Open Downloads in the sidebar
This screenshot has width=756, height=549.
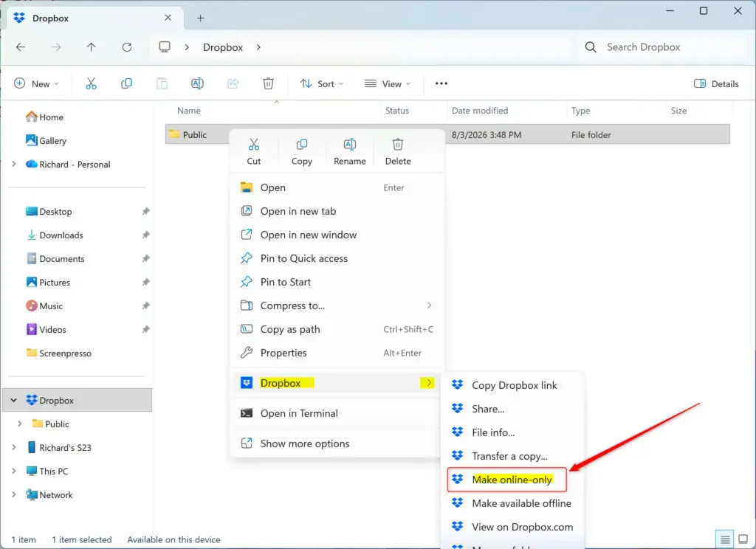click(55, 235)
